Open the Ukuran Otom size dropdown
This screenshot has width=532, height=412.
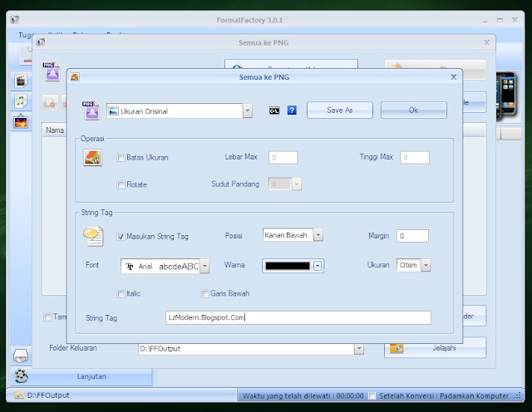point(426,265)
